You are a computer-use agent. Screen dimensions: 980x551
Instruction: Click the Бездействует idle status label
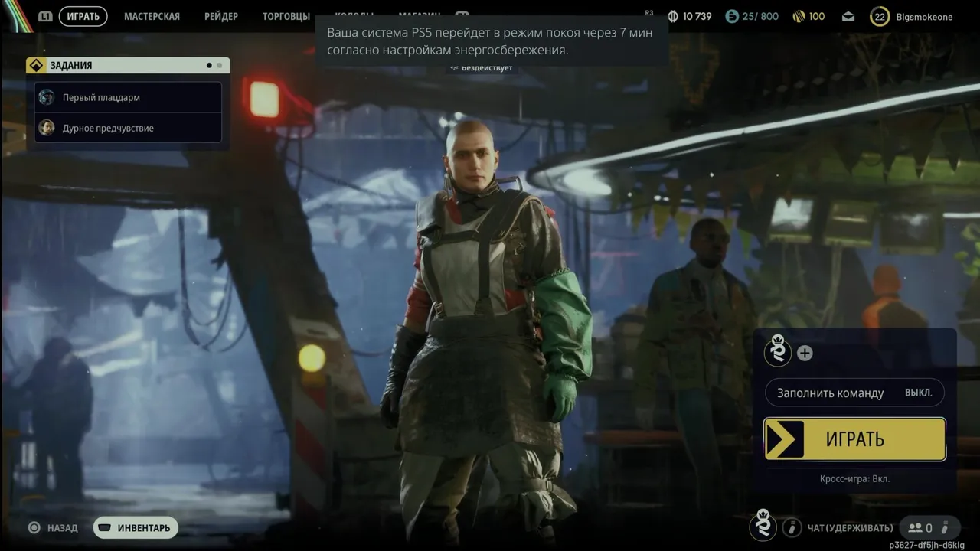click(x=482, y=68)
